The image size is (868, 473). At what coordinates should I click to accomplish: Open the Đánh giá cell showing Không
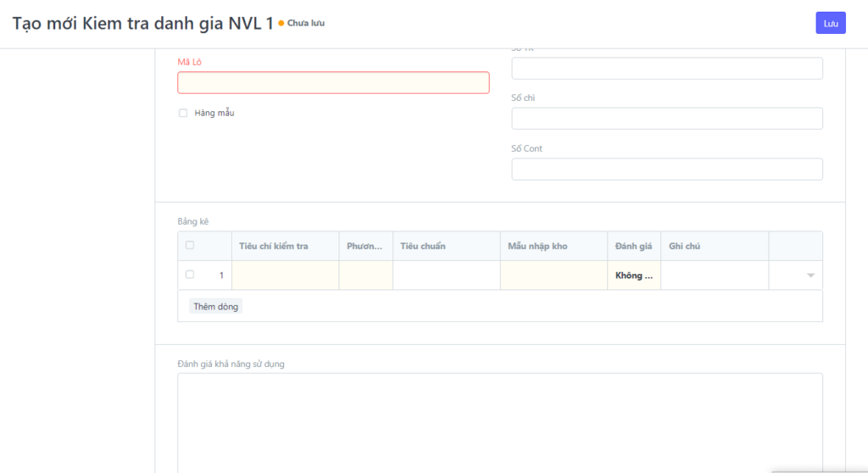633,275
